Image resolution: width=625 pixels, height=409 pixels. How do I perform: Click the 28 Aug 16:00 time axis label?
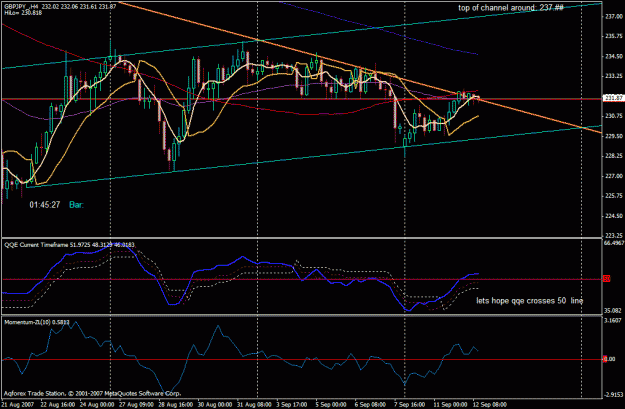[175, 404]
